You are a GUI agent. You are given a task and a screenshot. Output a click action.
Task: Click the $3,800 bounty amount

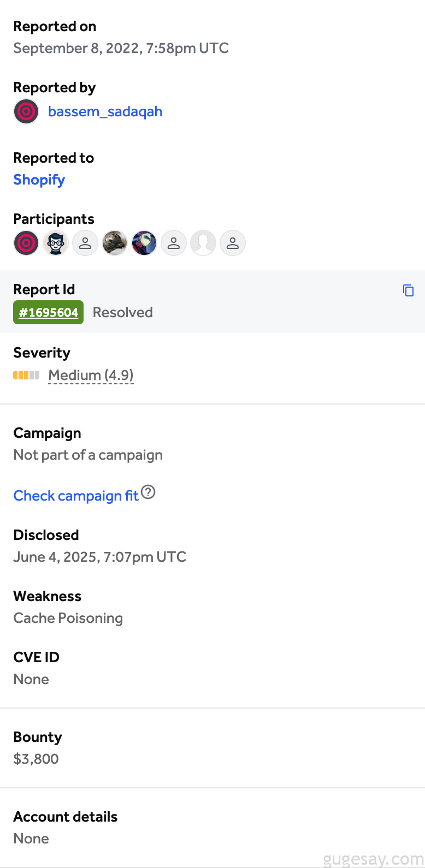coord(36,759)
